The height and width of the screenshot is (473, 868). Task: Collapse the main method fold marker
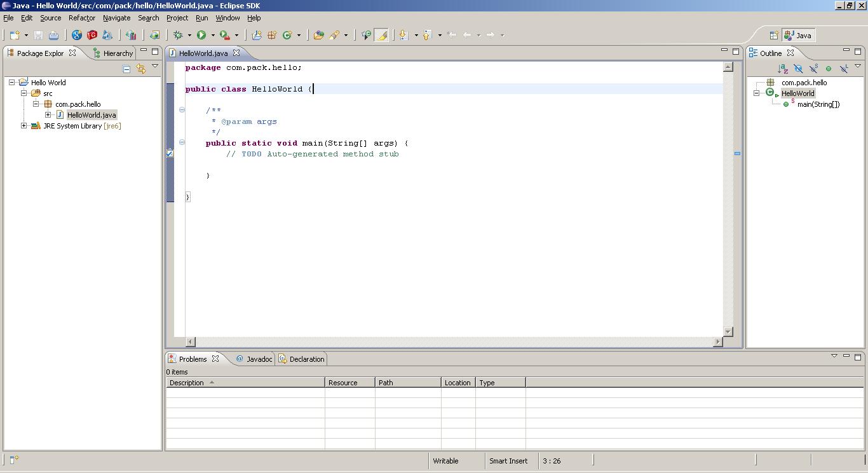[x=182, y=143]
